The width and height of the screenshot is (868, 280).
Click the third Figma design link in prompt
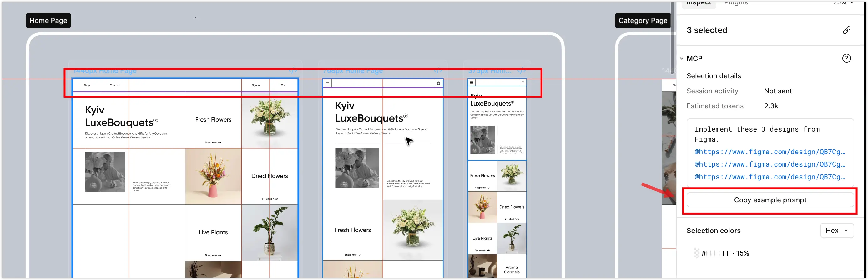[769, 177]
